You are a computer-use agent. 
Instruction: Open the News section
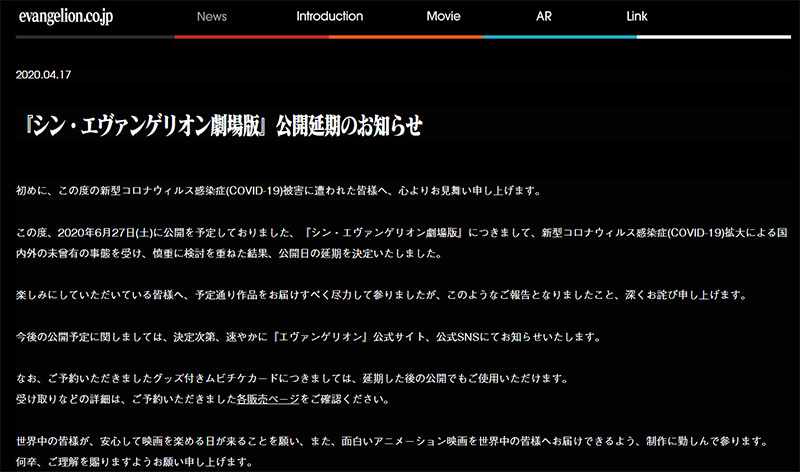point(212,17)
